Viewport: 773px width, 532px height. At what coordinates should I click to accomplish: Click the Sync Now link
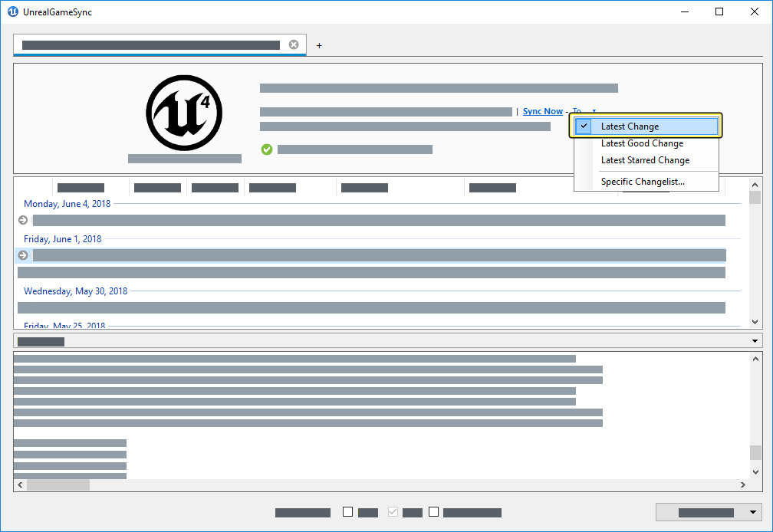(543, 111)
